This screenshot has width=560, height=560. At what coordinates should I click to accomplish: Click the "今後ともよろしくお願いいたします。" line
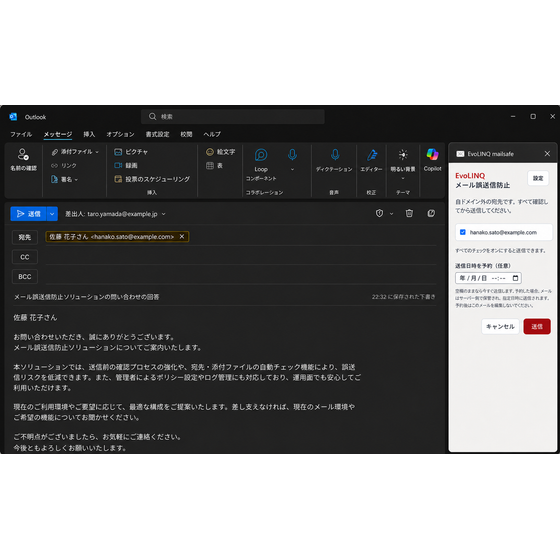point(70,448)
